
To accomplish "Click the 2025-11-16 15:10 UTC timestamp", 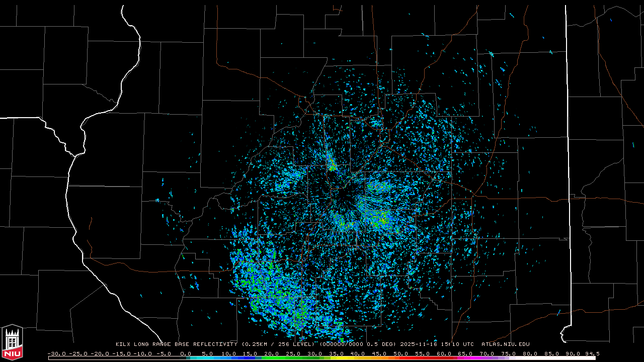I will pos(437,344).
